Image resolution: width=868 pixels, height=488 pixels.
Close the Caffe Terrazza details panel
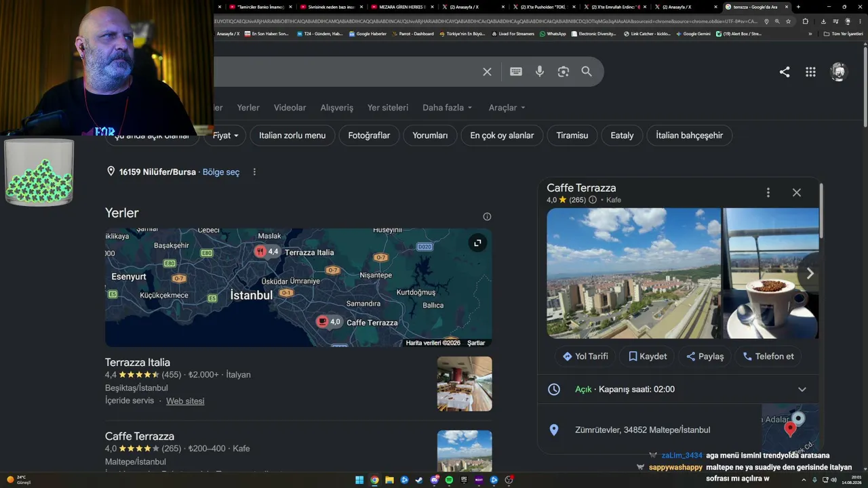pyautogui.click(x=797, y=192)
